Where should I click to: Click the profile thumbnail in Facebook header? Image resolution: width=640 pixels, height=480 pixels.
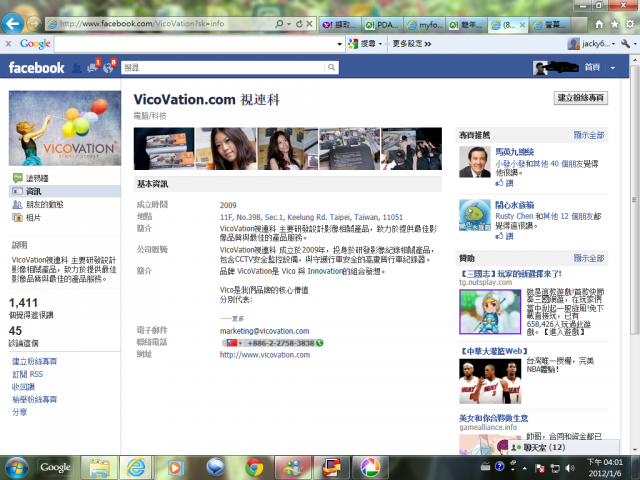click(x=540, y=68)
